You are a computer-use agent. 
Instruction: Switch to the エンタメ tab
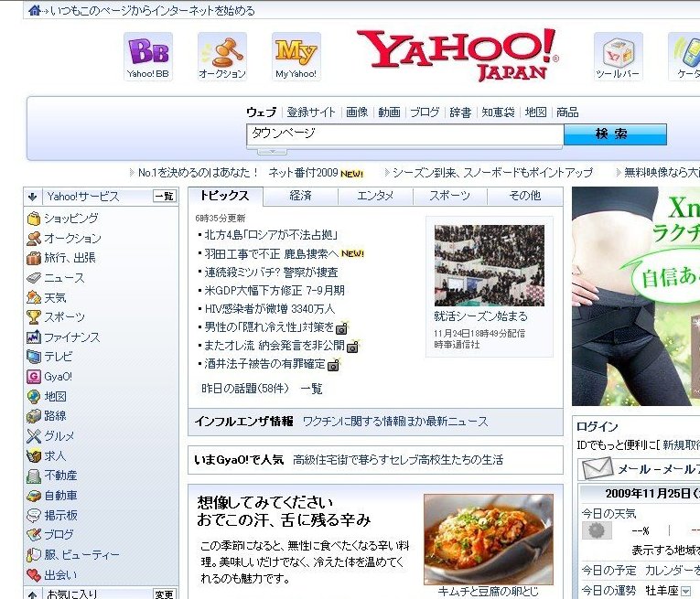click(375, 196)
